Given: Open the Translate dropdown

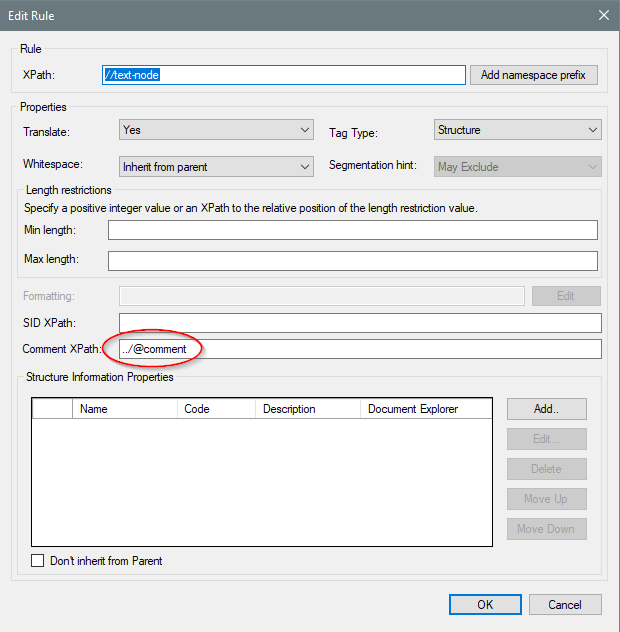Looking at the screenshot, I should point(216,130).
